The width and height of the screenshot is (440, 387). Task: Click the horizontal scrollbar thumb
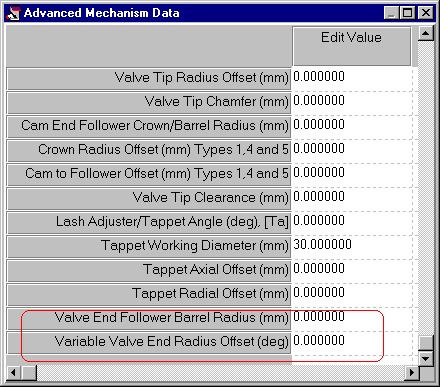coord(29,372)
